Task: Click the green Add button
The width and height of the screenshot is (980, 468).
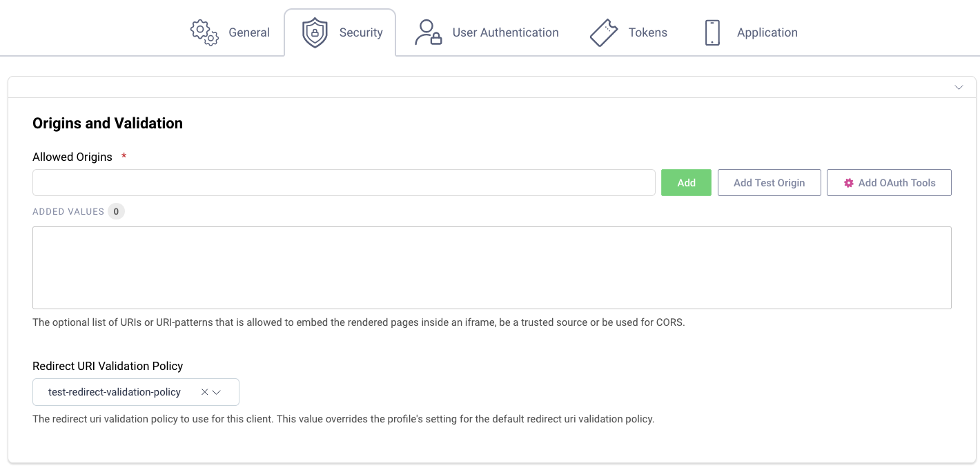Action: coord(686,182)
